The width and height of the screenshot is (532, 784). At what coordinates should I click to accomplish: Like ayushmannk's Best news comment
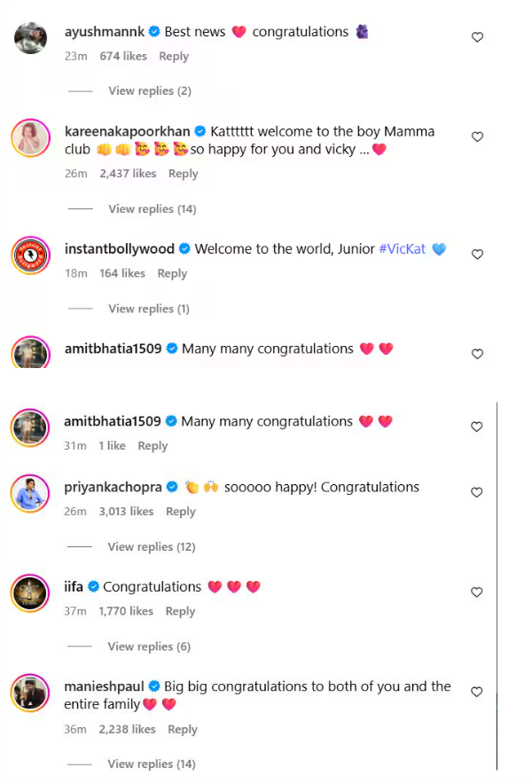click(477, 37)
